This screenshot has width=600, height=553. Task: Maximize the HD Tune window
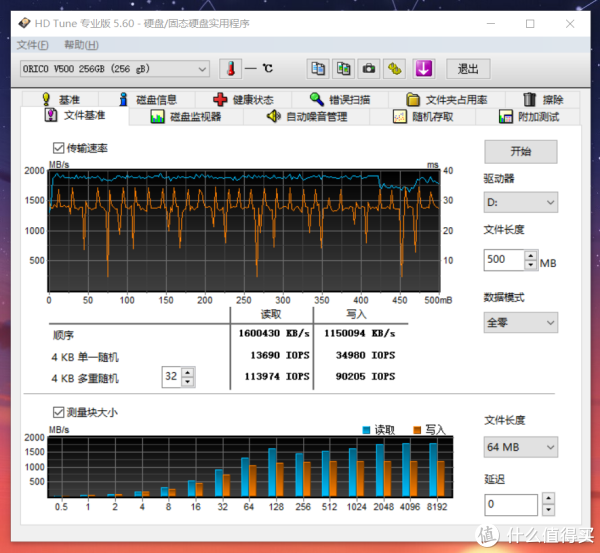530,24
